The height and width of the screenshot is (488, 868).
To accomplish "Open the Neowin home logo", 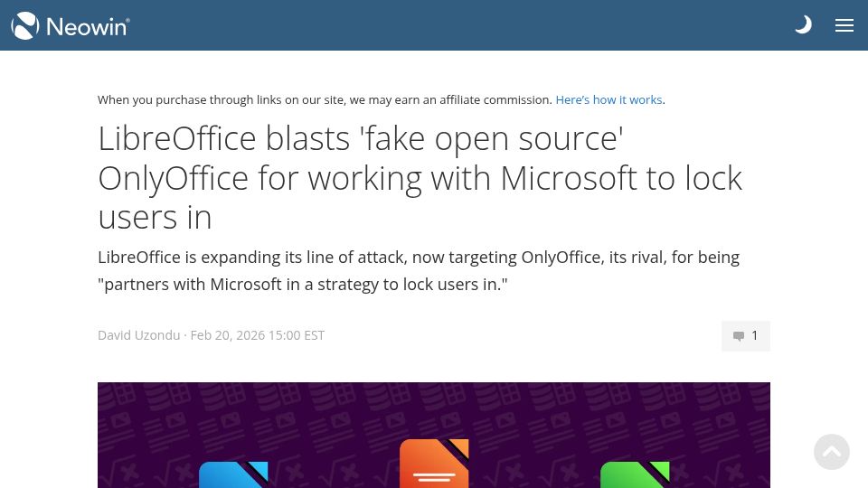I will (x=71, y=26).
